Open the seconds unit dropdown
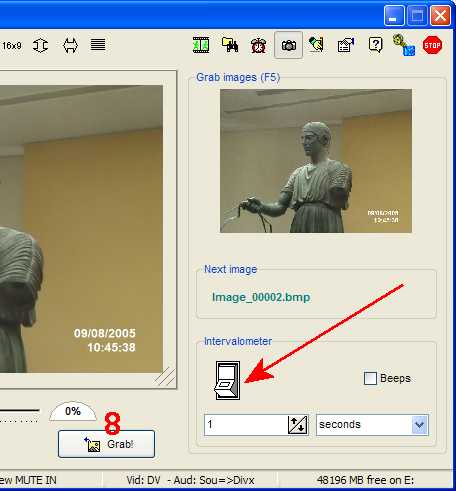This screenshot has width=456, height=491. click(x=372, y=425)
